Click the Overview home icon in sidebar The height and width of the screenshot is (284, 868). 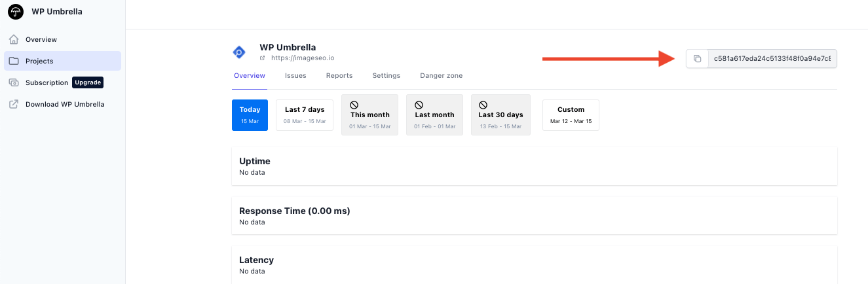tap(14, 39)
